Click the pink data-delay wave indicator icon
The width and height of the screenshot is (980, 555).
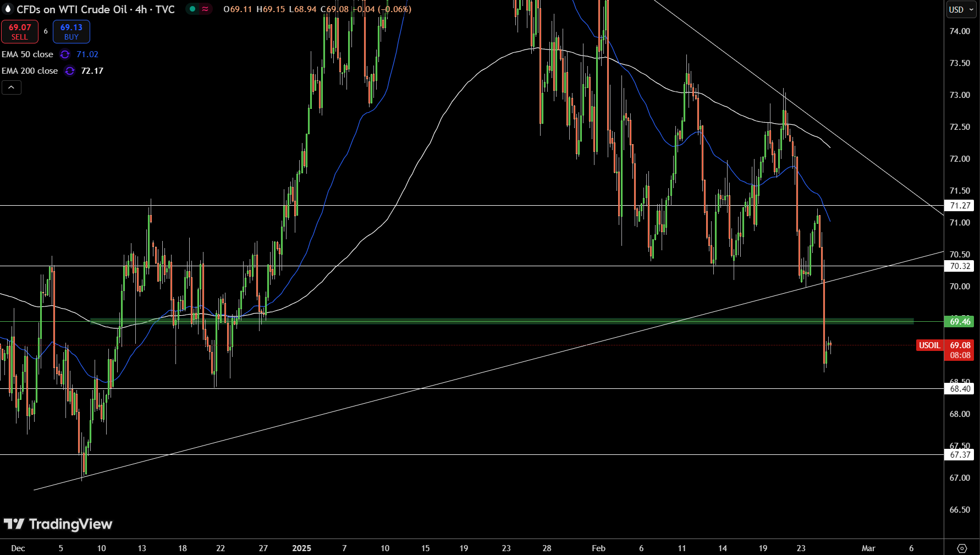(x=205, y=9)
